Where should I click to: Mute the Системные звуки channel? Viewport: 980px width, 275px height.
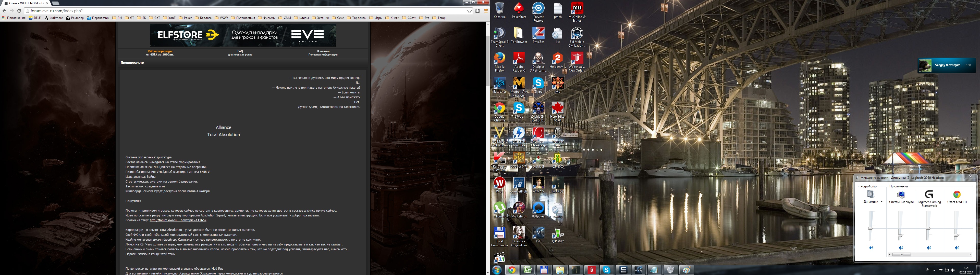coord(901,248)
